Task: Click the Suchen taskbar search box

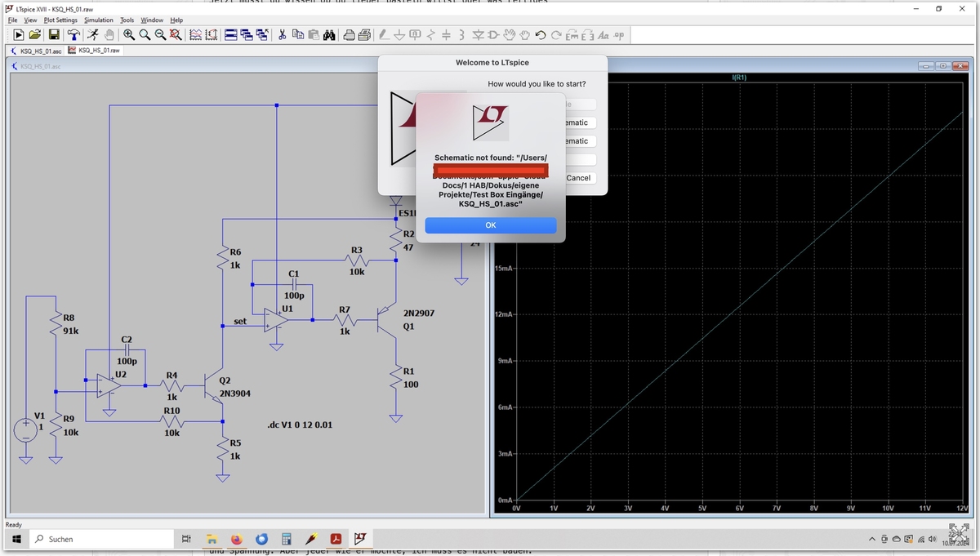Action: 102,539
